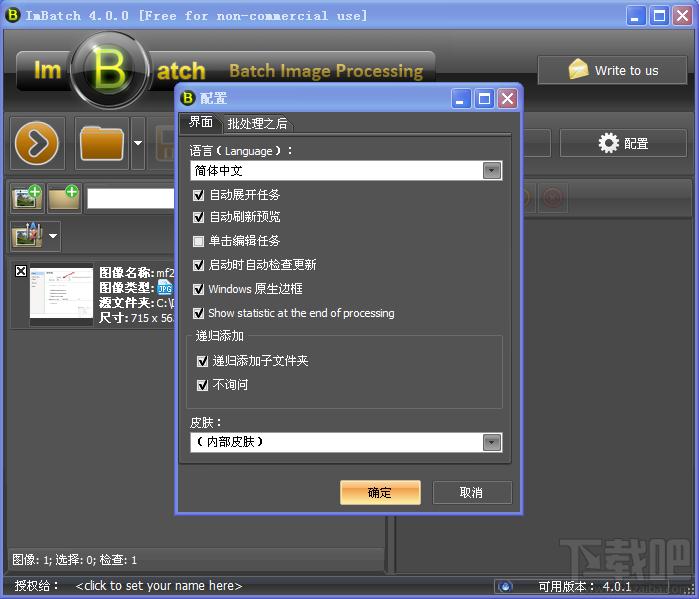Toggle the 递归添加子文件夹 checkbox
This screenshot has width=699, height=599.
click(x=202, y=361)
